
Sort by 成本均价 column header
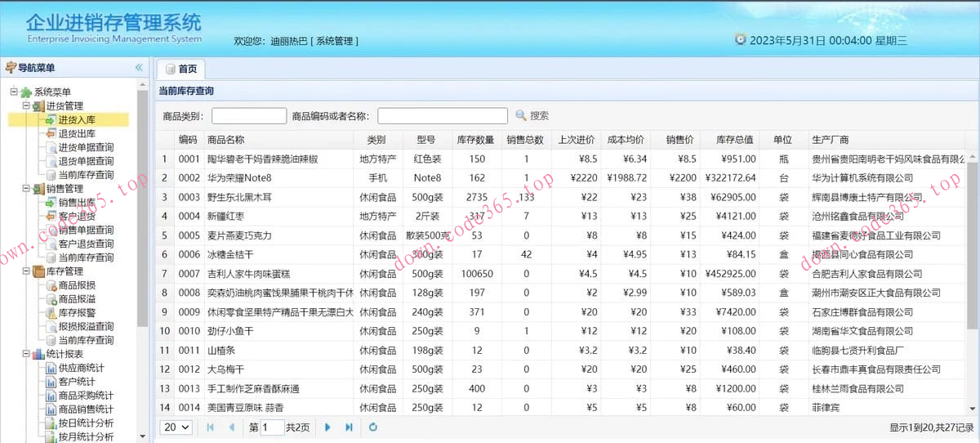(627, 140)
